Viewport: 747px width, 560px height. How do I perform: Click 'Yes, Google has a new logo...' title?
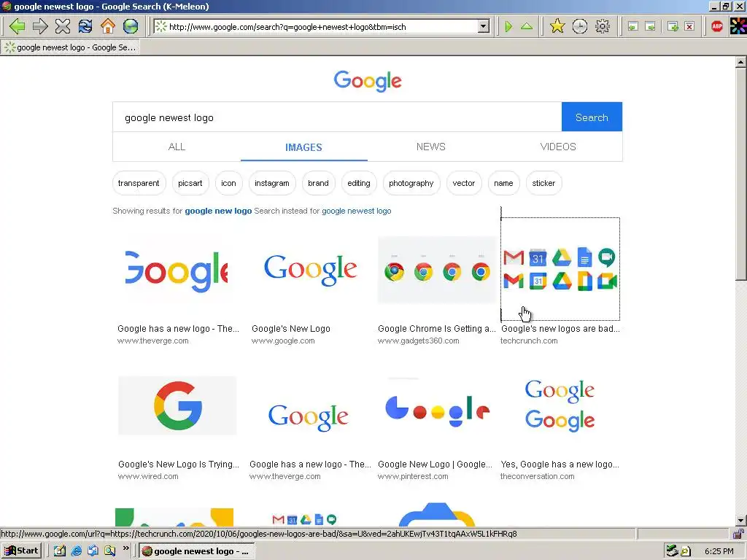click(x=560, y=464)
